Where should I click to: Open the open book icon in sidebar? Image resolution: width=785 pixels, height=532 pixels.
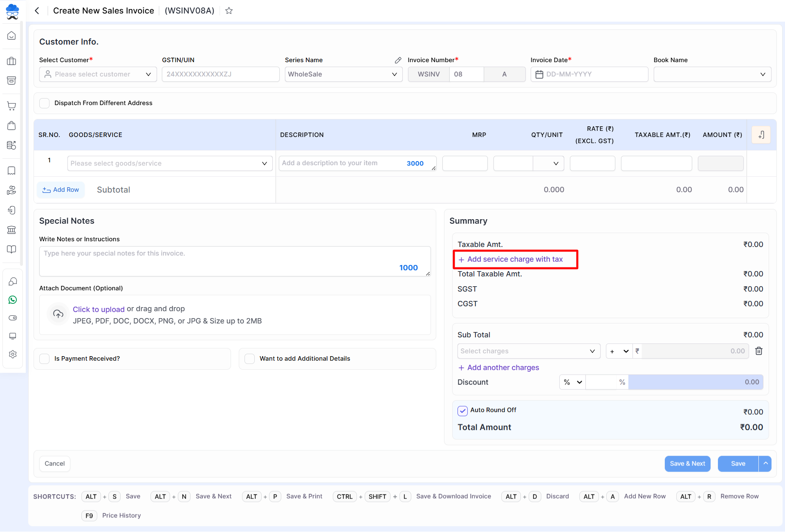12,249
